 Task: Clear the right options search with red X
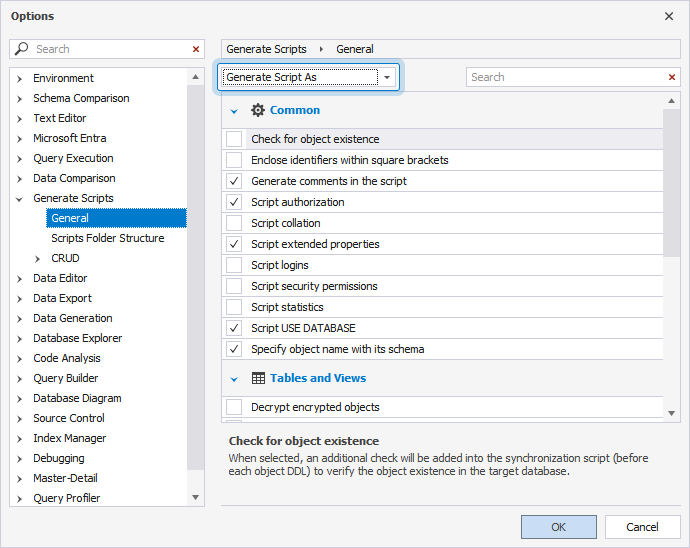click(x=672, y=77)
